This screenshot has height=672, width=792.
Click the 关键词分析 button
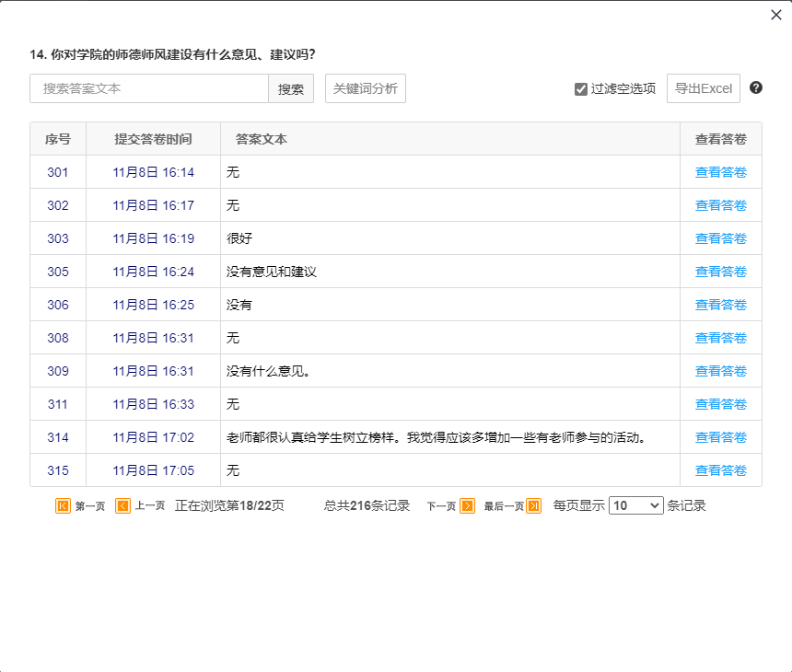tap(366, 88)
